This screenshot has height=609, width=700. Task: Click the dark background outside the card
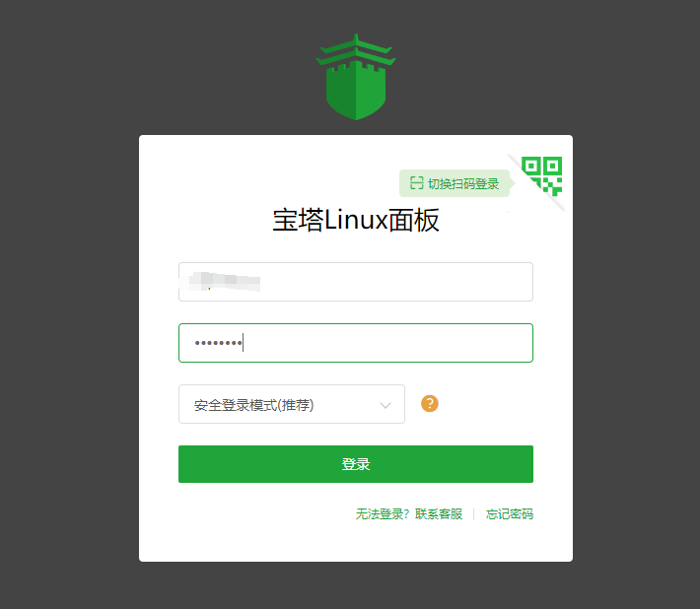(x=67, y=312)
